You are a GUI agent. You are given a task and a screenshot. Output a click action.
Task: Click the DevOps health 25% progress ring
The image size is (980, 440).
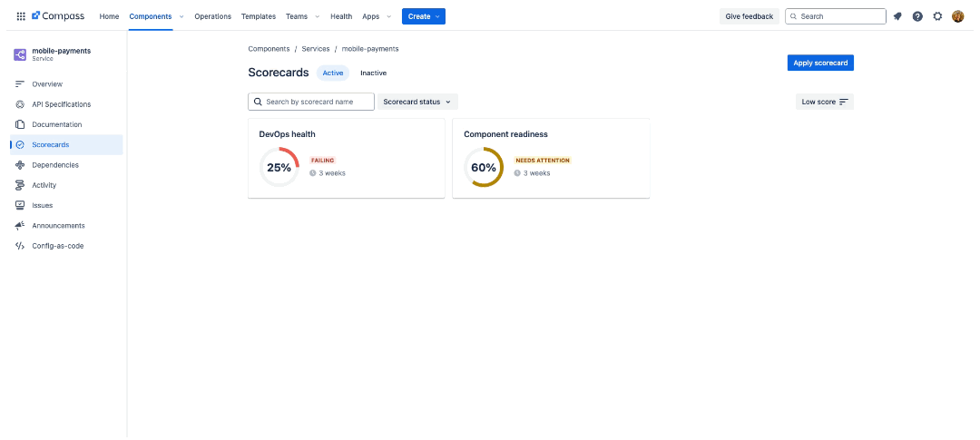(279, 167)
